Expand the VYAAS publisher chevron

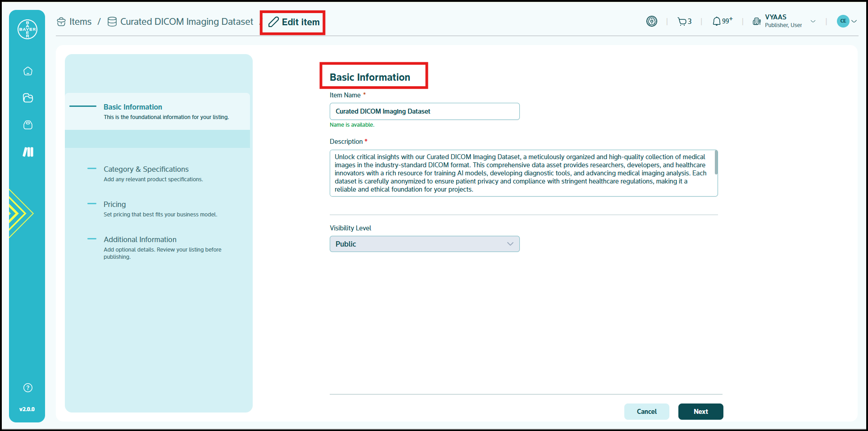(x=813, y=21)
